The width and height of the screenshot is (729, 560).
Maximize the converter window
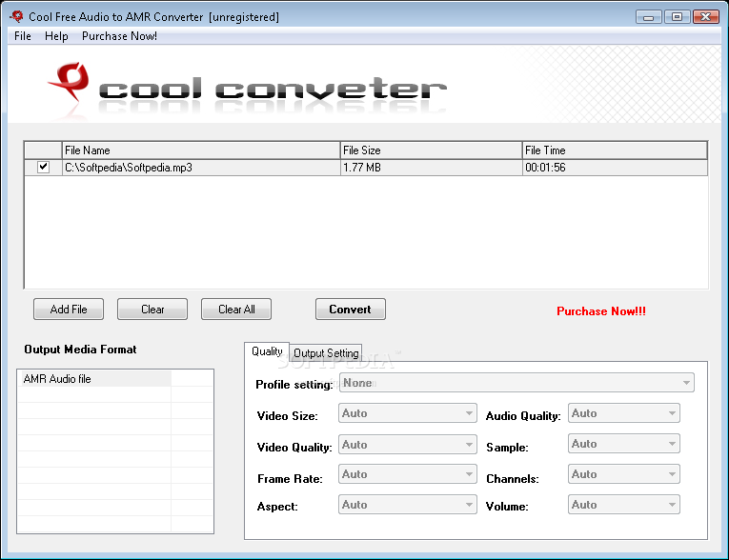pyautogui.click(x=677, y=17)
